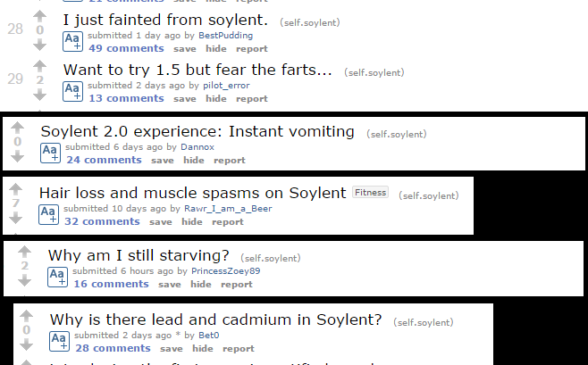Viewport: 588px width, 365px height.
Task: Upvote 'Hair loss and muscle spasms' post
Action: click(x=17, y=190)
